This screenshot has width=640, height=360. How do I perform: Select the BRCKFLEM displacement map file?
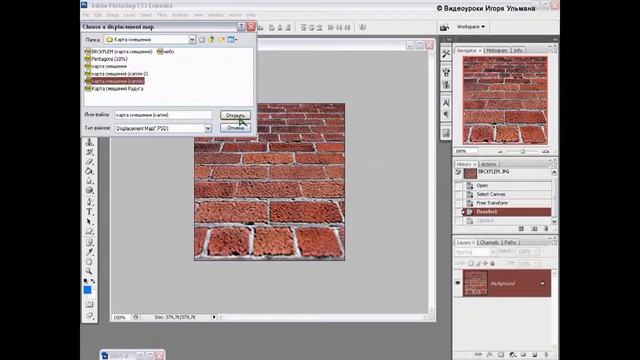tap(119, 51)
